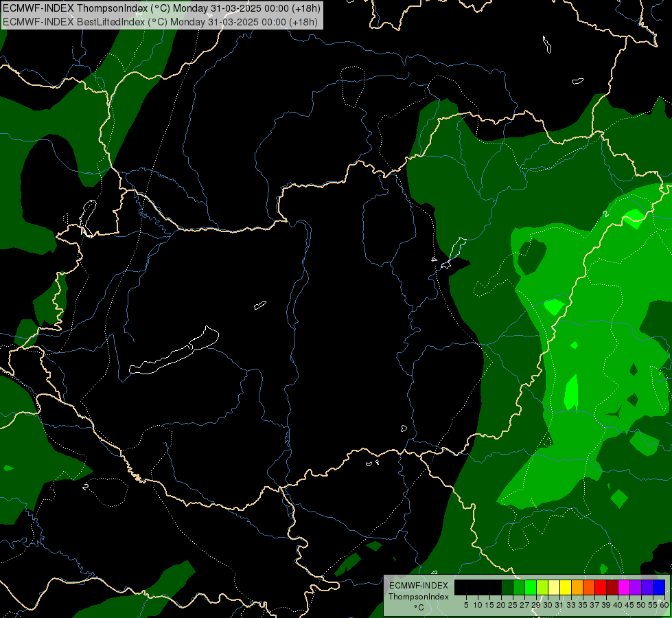
Task: Click the legend tick value 20
Action: click(501, 605)
